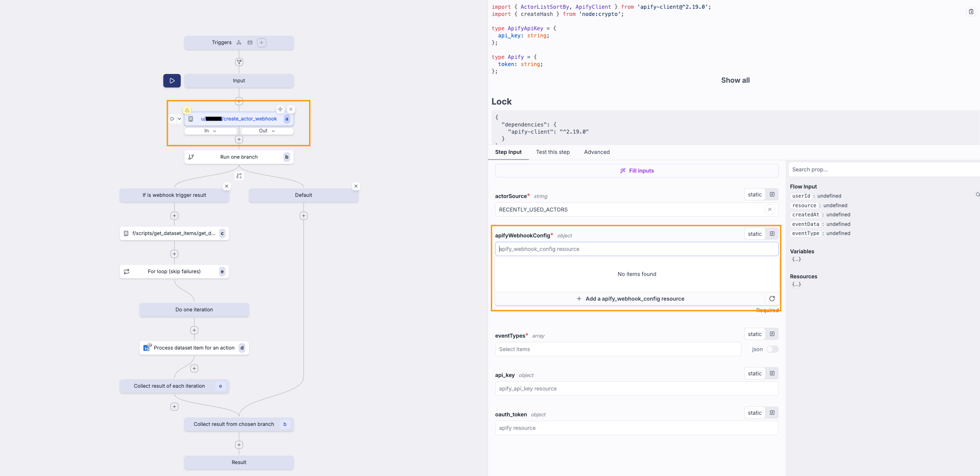Switch actorSource from static to expression mode
980x476 pixels.
[x=772, y=194]
